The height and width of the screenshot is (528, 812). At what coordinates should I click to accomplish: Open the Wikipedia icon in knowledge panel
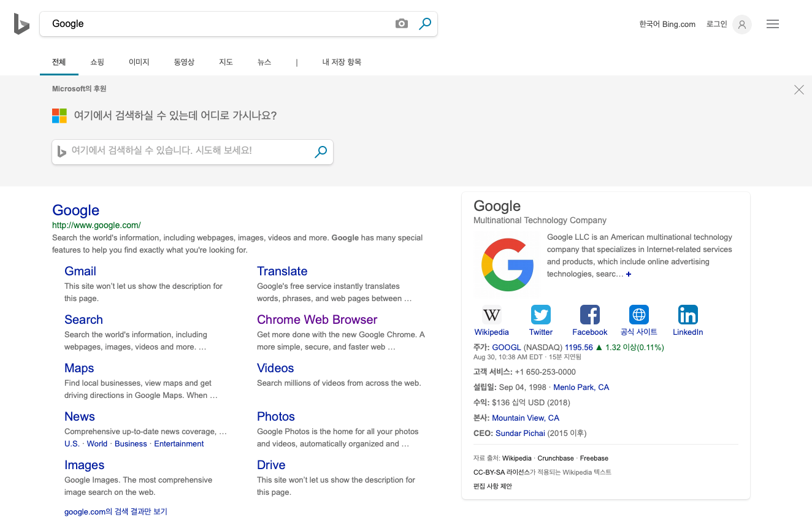[x=492, y=315]
